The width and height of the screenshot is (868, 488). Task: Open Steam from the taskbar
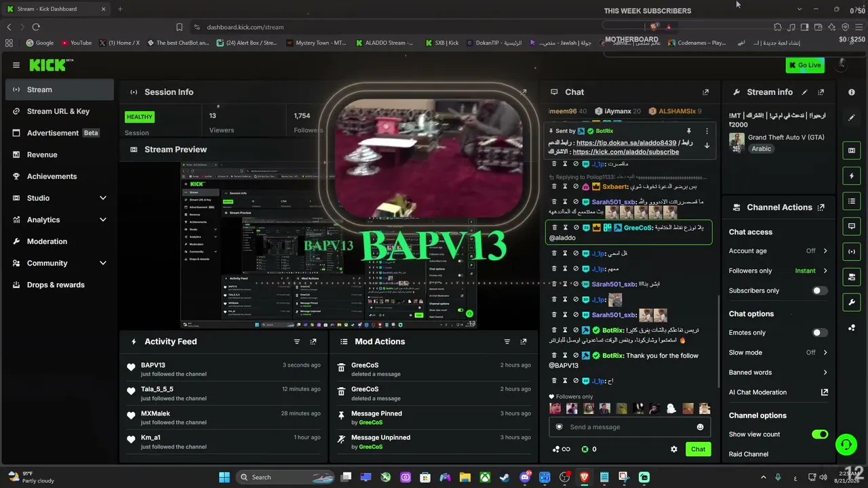coord(505,477)
